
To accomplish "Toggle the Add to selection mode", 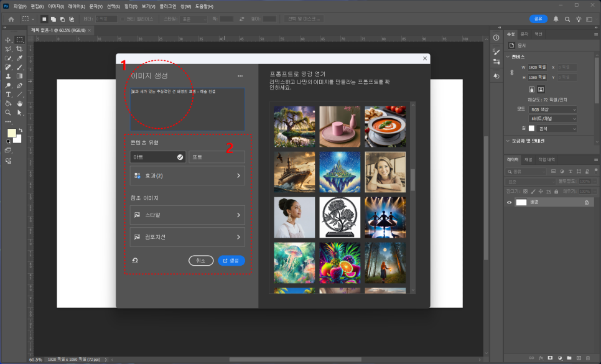I will (x=54, y=19).
